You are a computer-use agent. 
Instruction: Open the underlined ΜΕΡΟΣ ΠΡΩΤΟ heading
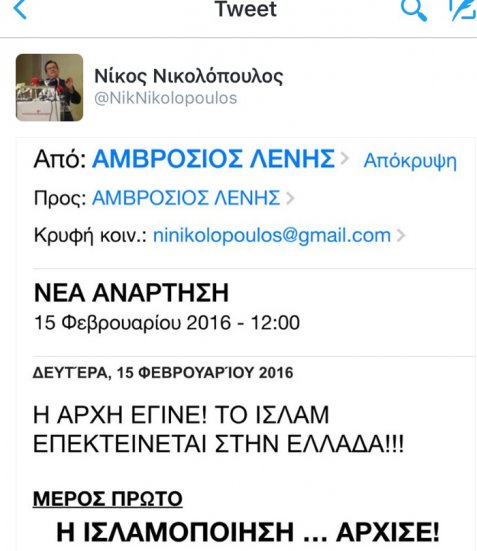click(x=108, y=498)
